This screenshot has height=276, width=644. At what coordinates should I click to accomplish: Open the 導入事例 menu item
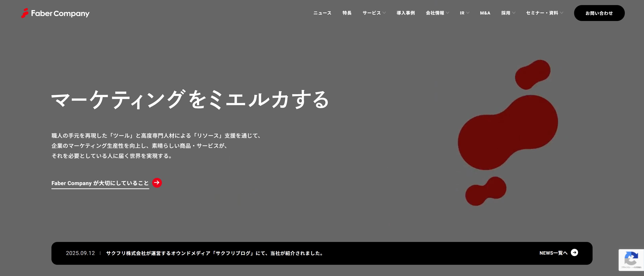point(405,13)
